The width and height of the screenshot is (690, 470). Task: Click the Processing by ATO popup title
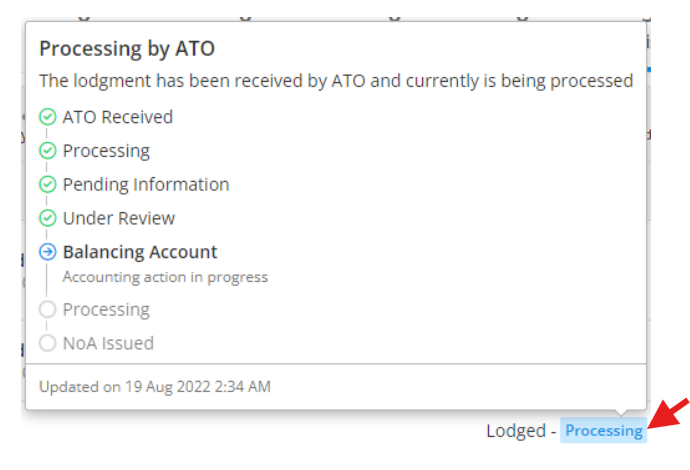127,49
